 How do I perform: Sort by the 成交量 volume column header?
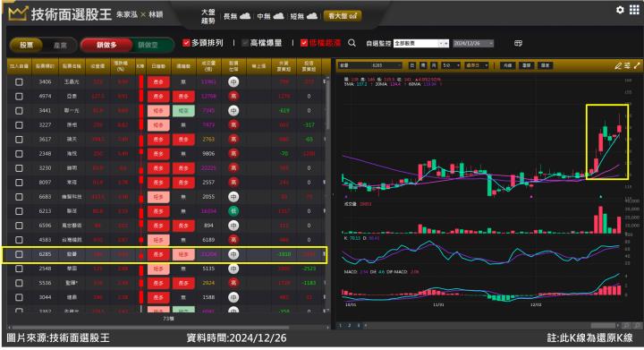coord(208,66)
